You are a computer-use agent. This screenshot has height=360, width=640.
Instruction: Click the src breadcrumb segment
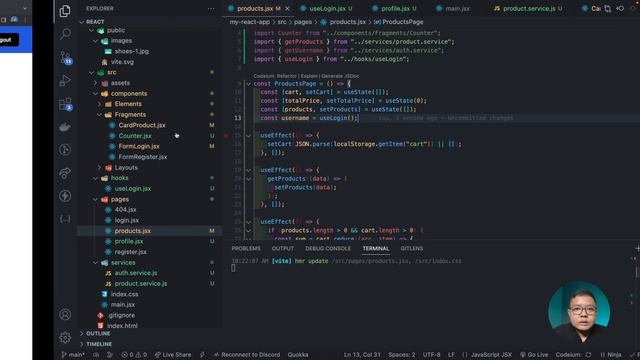(282, 22)
